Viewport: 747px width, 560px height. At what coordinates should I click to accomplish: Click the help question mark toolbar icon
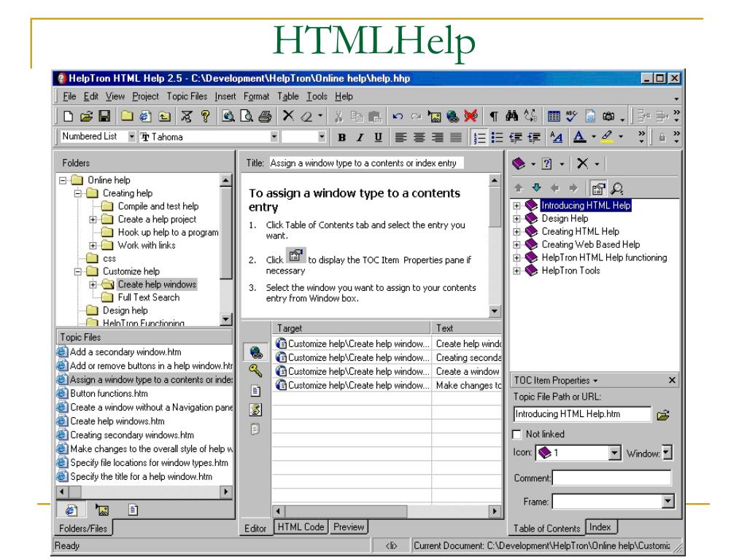[x=205, y=116]
